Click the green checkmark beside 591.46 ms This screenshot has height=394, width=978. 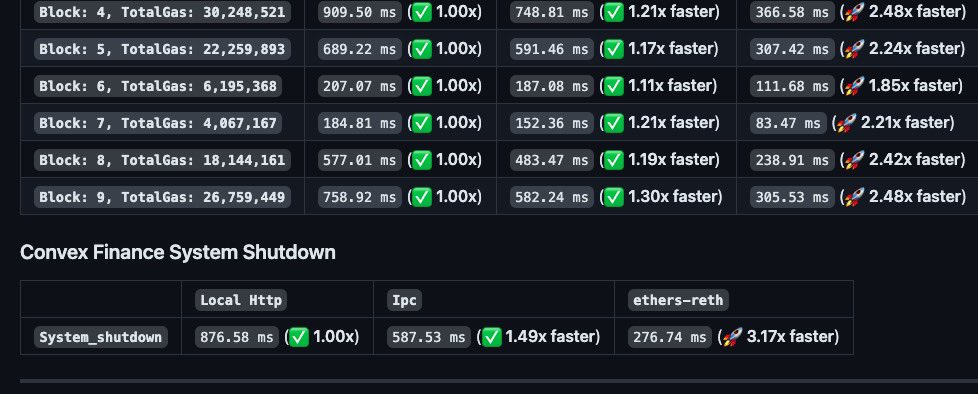pyautogui.click(x=614, y=49)
